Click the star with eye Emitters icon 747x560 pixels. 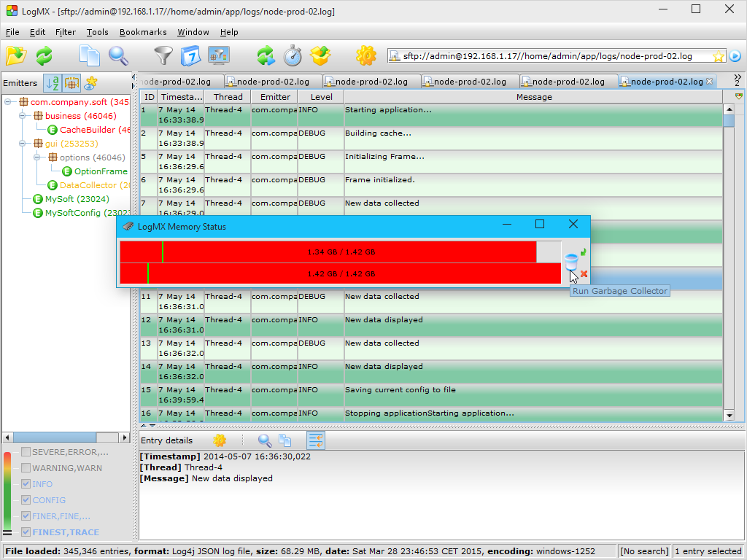point(90,83)
